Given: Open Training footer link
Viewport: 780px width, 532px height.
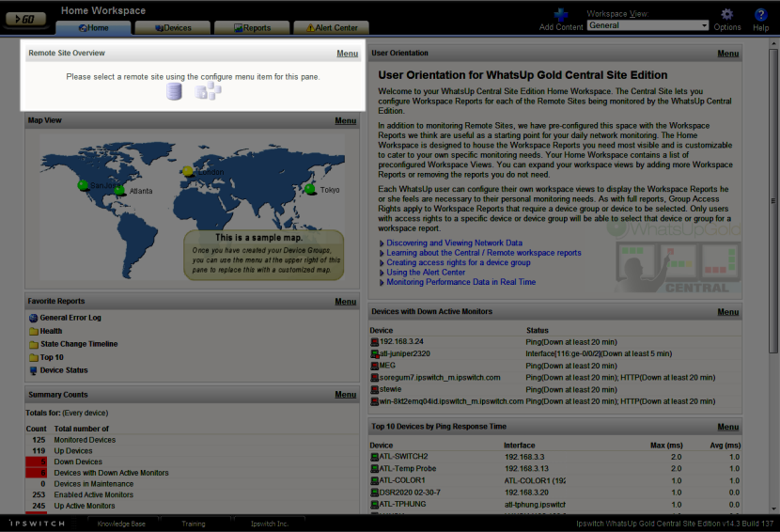Looking at the screenshot, I should coord(194,524).
